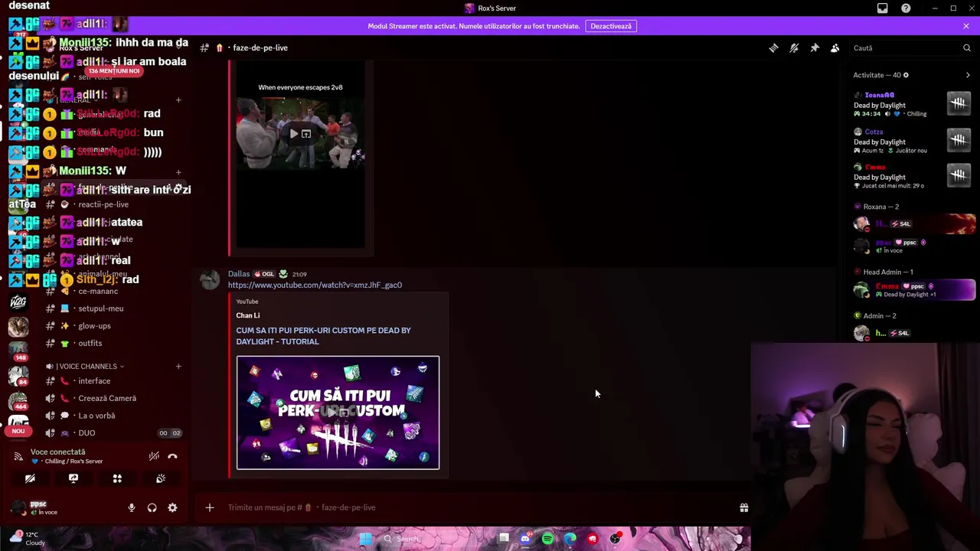Click the ppsc user avatar
This screenshot has width=980, height=551.
tap(18, 507)
